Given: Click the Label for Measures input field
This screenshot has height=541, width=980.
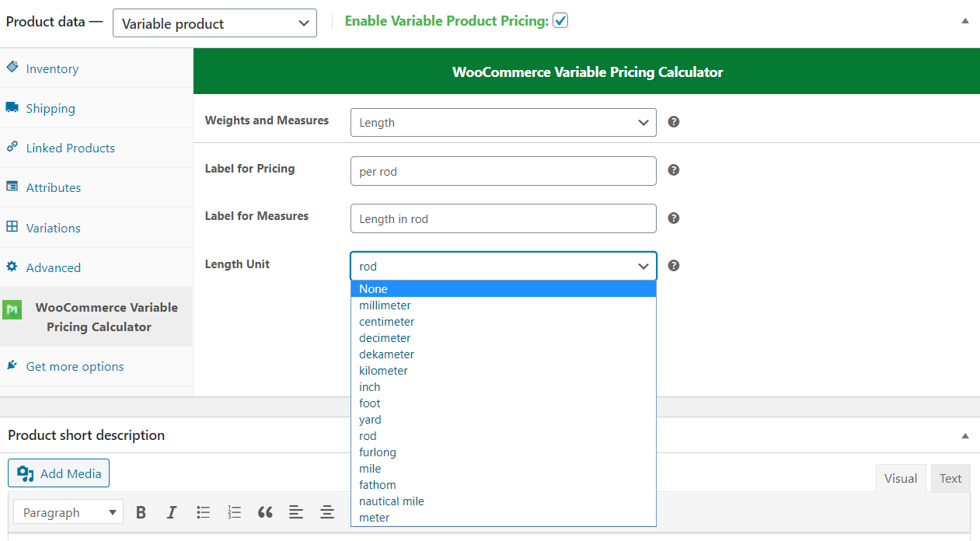Looking at the screenshot, I should (x=503, y=218).
